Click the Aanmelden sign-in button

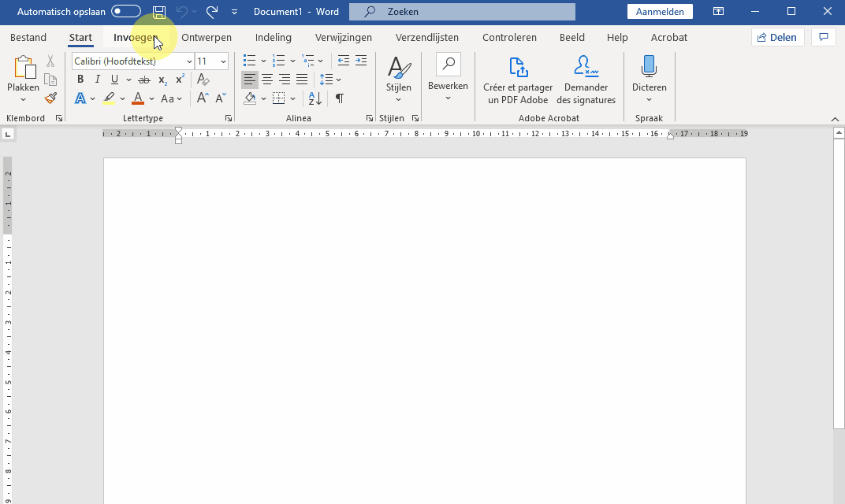click(x=660, y=11)
